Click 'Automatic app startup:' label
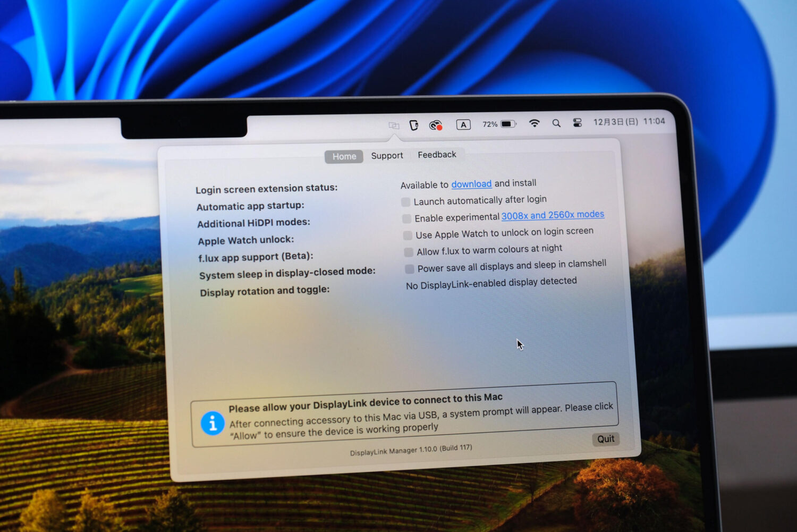Screen dimensions: 797x532 click(250, 206)
